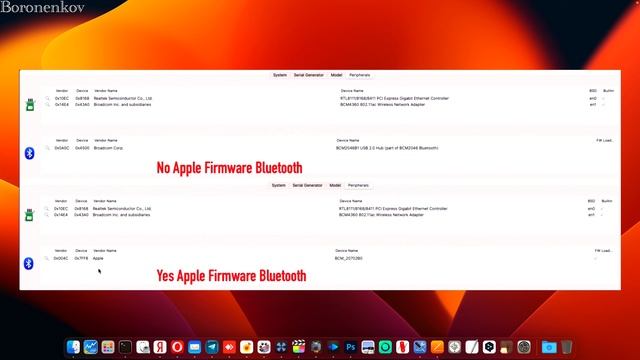Click the Bluetooth icon beside the Broadcom Corp. row
The height and width of the screenshot is (360, 640).
coord(29,153)
